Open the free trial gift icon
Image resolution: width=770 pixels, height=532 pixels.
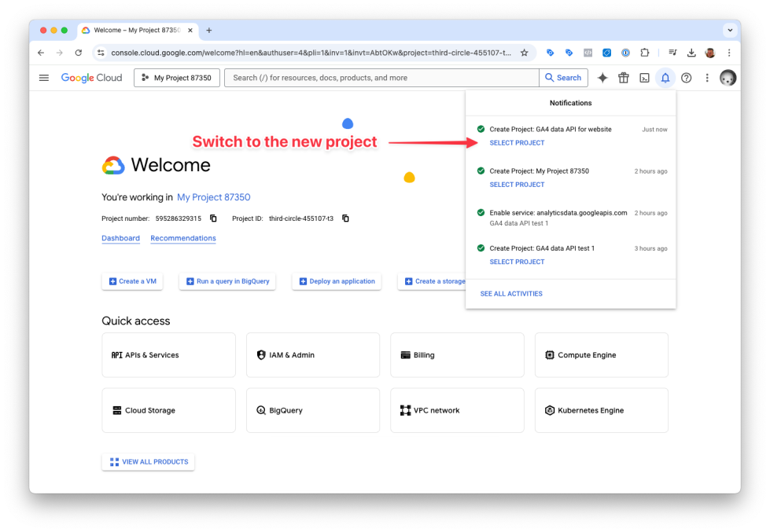pos(624,78)
